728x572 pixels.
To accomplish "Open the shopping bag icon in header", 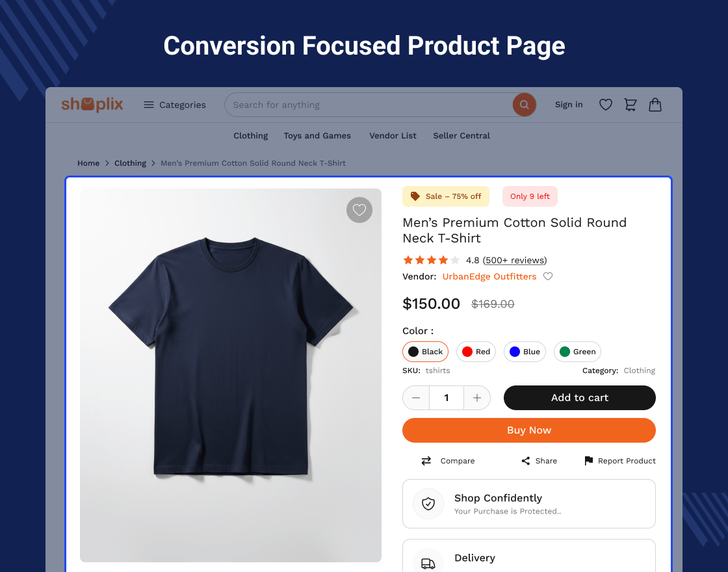I will tap(655, 105).
